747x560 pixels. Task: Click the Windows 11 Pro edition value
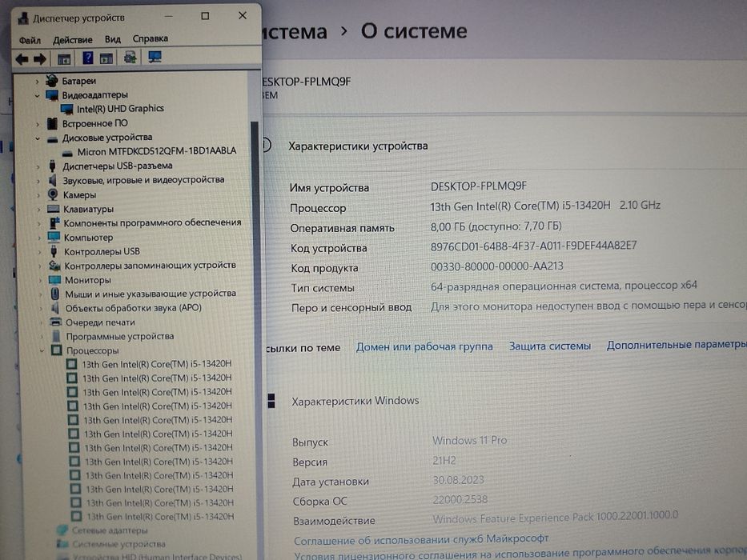click(469, 441)
